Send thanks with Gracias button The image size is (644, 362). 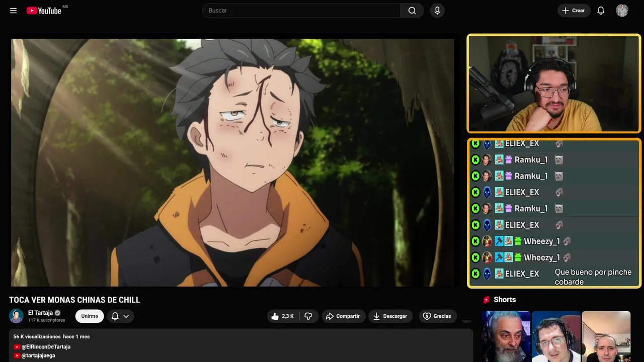(437, 316)
